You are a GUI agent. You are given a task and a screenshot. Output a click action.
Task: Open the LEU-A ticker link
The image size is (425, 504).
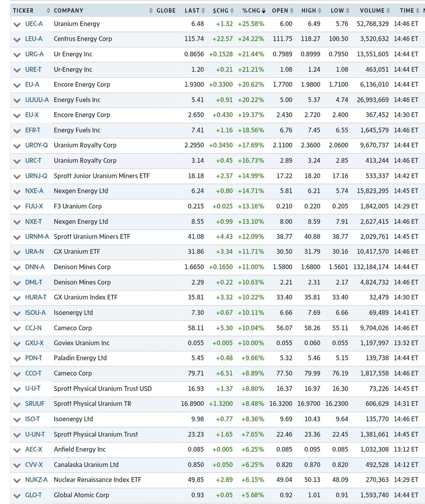(34, 39)
